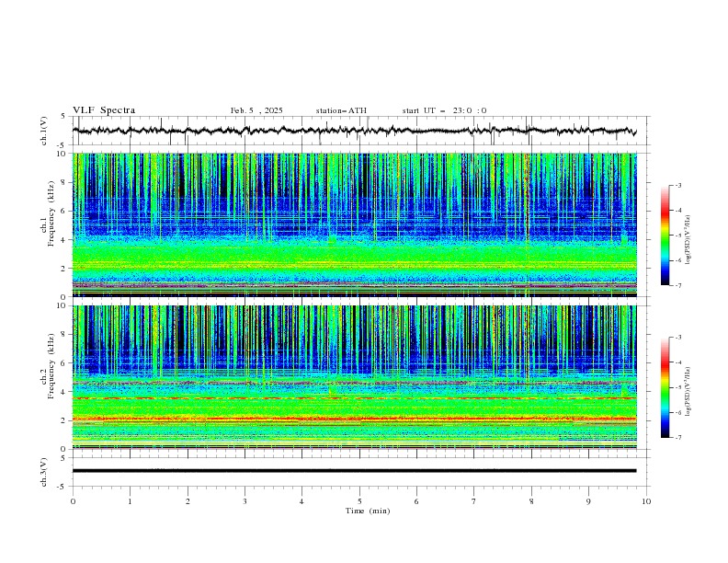Click the time axis tick label "1"
The width and height of the screenshot is (728, 563).
pyautogui.click(x=130, y=501)
